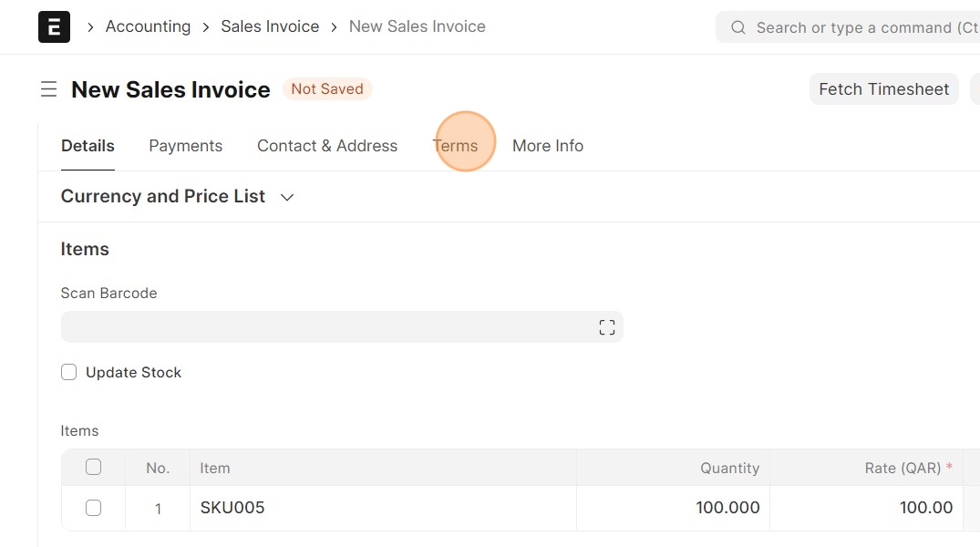Click the SKU005 item cell

tap(383, 508)
